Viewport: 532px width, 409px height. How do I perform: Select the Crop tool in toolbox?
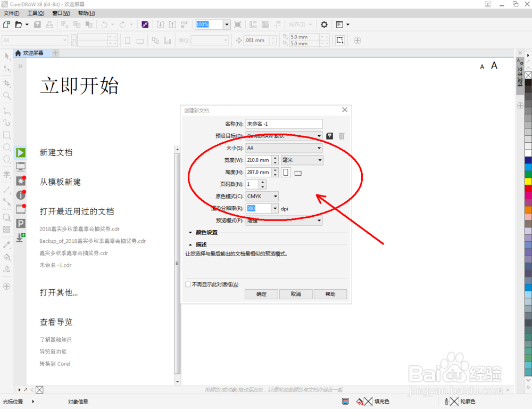(x=7, y=83)
